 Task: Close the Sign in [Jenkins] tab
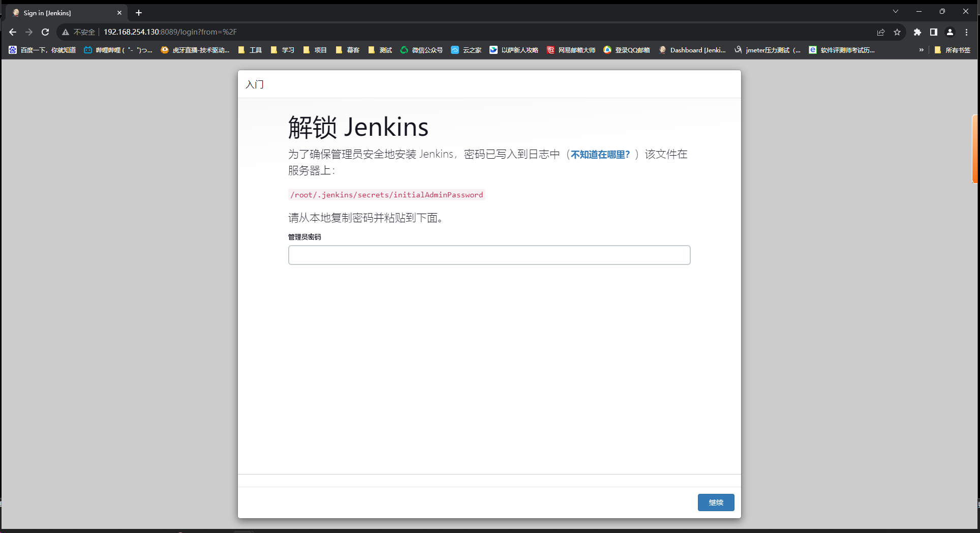119,13
